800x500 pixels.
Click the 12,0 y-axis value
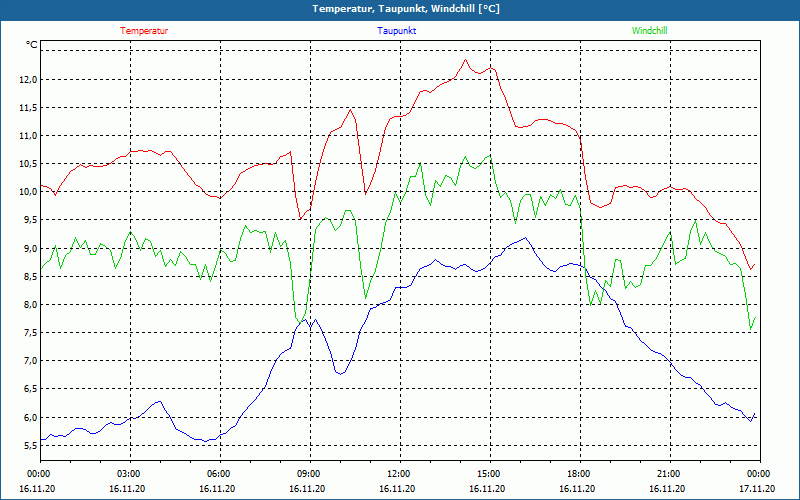click(x=28, y=79)
